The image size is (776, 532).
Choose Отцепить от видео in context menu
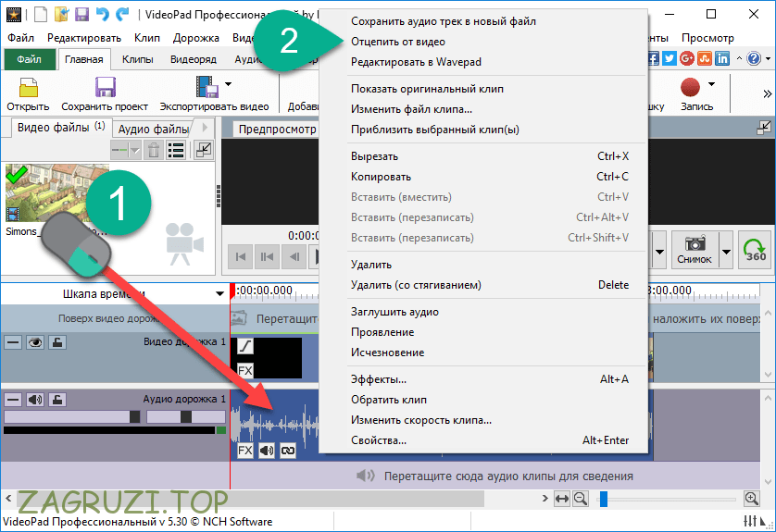tap(398, 42)
